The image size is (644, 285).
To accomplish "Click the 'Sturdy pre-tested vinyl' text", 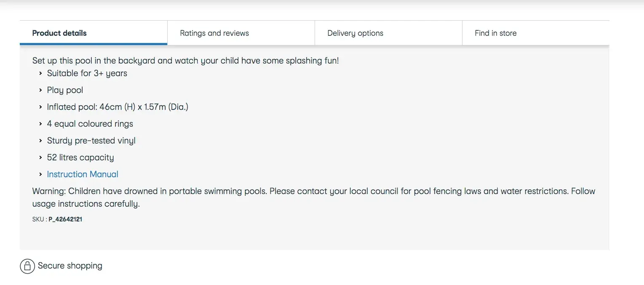I will pyautogui.click(x=91, y=141).
